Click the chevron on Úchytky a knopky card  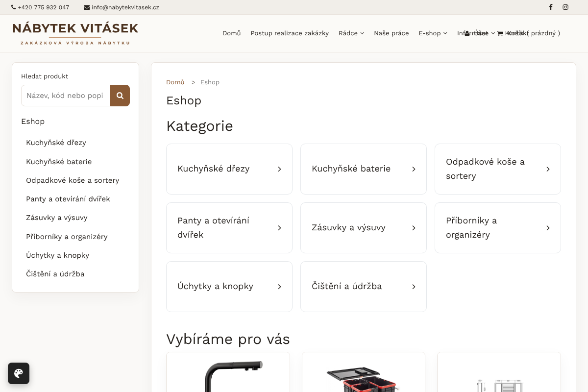279,287
